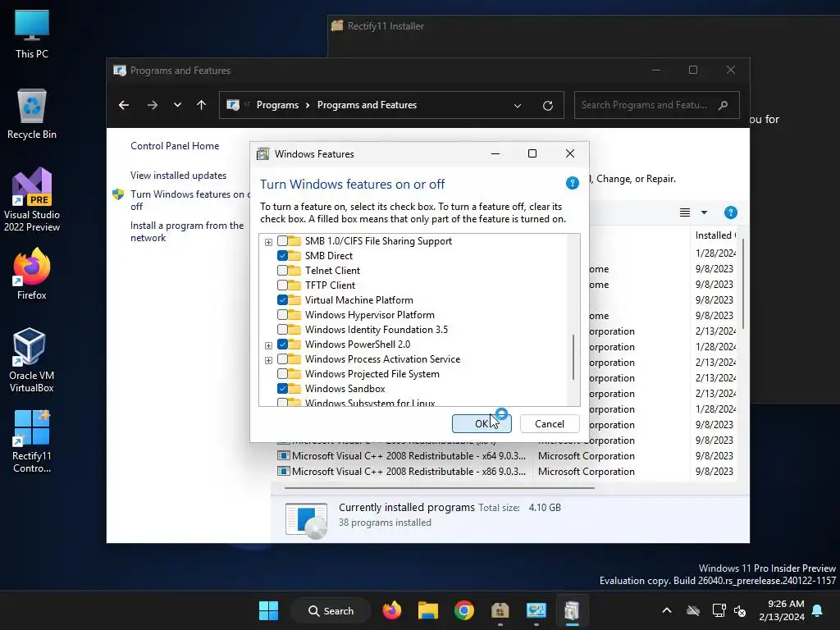Enable TFTP Client feature
The height and width of the screenshot is (630, 840).
[282, 285]
